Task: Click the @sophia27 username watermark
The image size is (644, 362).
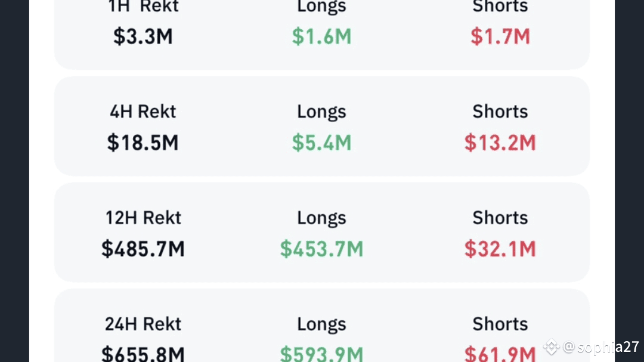Action: (x=601, y=347)
